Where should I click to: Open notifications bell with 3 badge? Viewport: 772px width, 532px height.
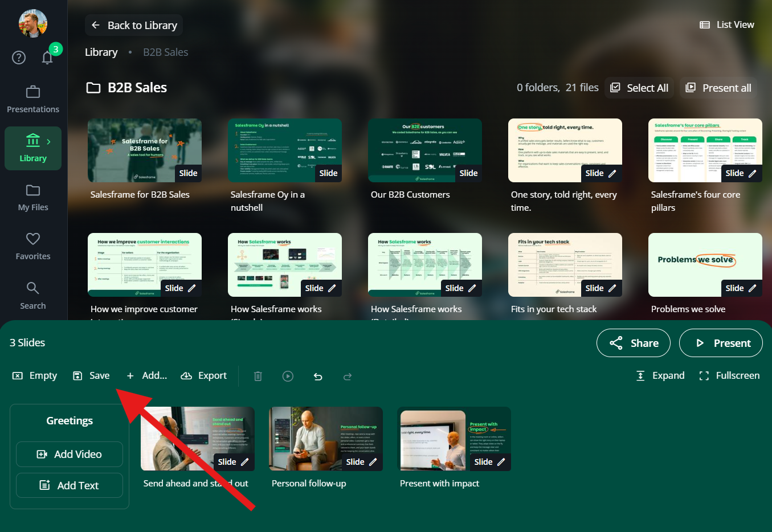[x=47, y=58]
